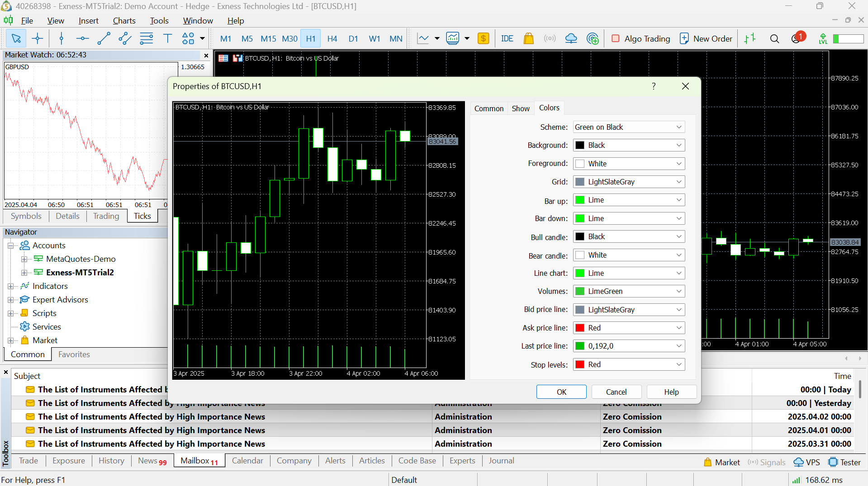Viewport: 868px width, 486px height.
Task: Open the signals broadcast icon
Action: pyautogui.click(x=550, y=38)
